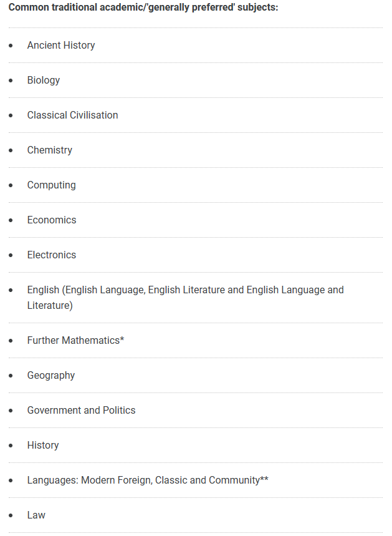Viewport: 392px width, 536px height.
Task: Select Further Mathematics with asterisk
Action: click(x=75, y=340)
